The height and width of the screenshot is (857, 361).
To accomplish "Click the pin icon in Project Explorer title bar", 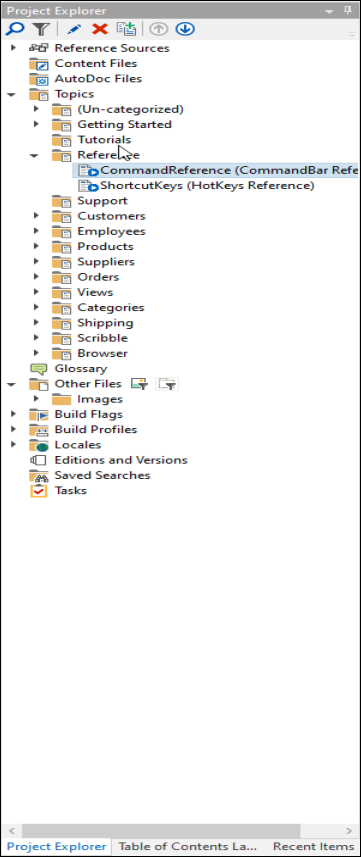I will tap(347, 10).
